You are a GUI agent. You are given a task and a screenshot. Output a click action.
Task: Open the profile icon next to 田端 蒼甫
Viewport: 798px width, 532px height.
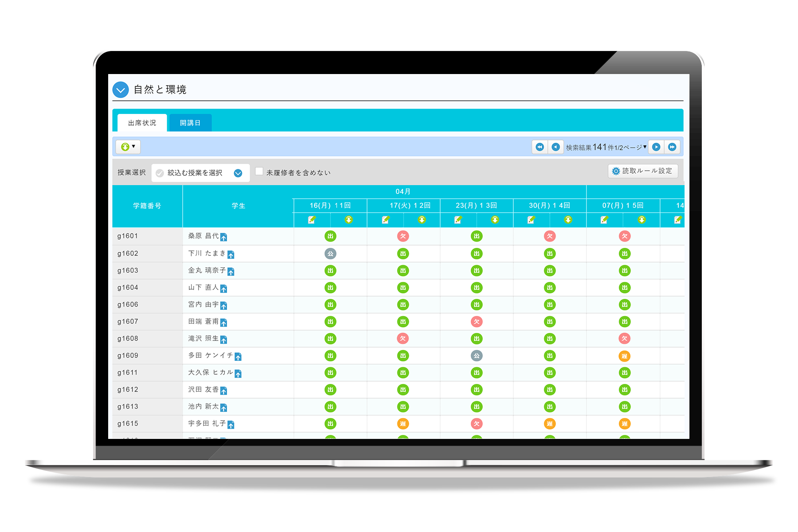[x=223, y=322]
